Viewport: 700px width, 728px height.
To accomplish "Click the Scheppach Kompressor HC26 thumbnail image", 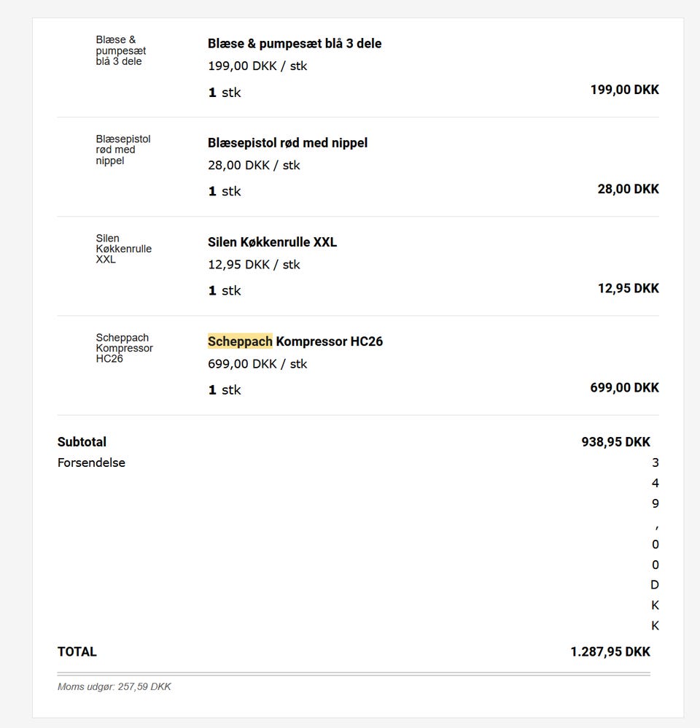I will coord(124,349).
